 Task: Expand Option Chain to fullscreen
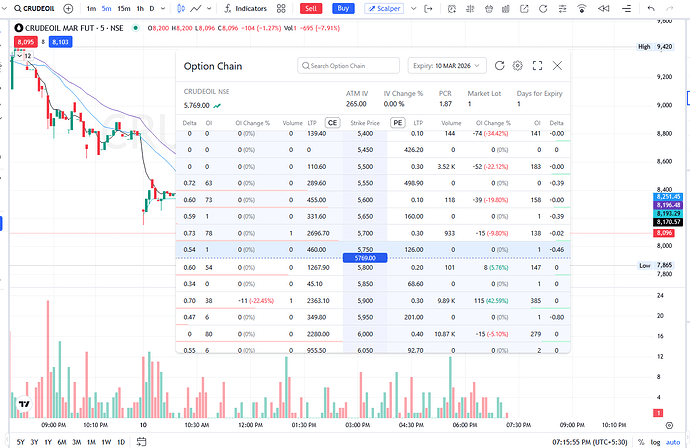coord(537,66)
